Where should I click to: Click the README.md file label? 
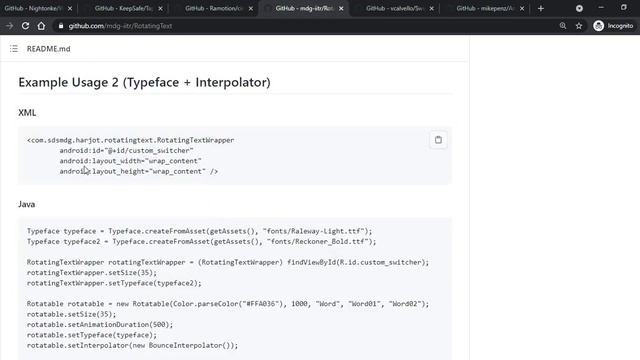point(49,49)
